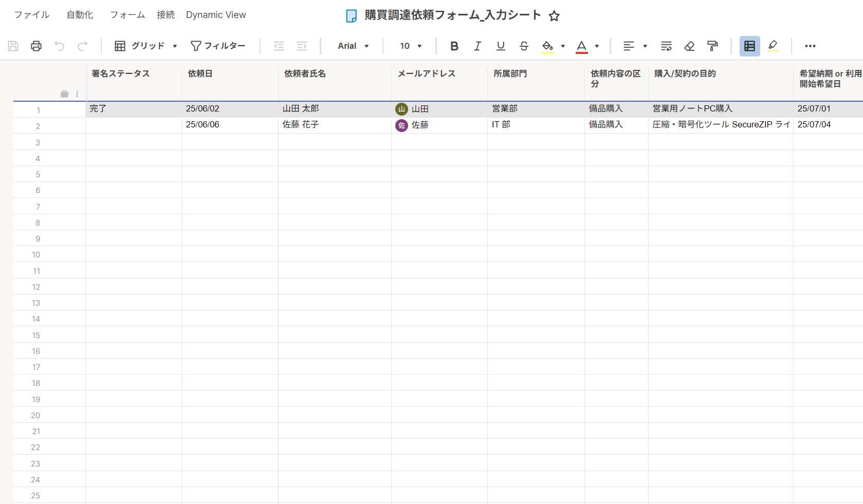The width and height of the screenshot is (863, 504).
Task: Click the Save icon in toolbar
Action: tap(13, 46)
